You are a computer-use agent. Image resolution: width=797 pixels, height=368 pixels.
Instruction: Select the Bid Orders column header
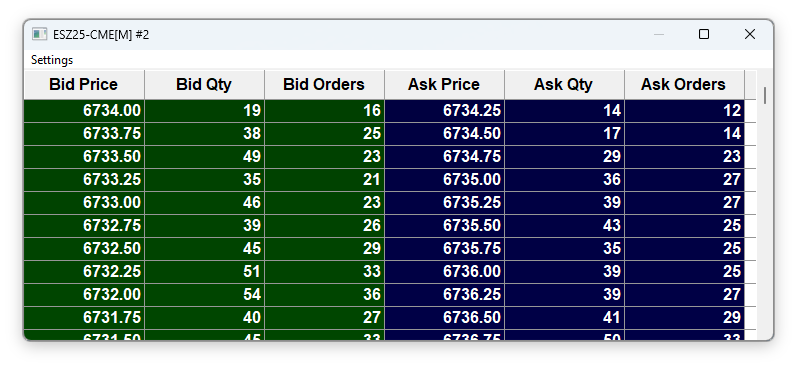click(x=324, y=84)
